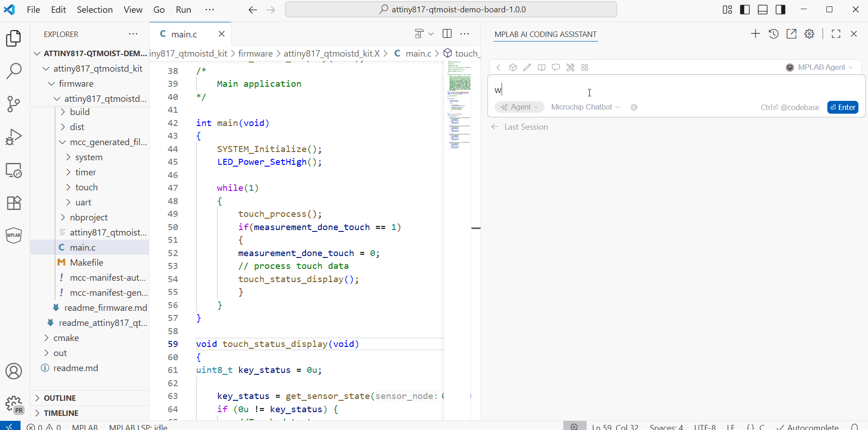Expand the touch folder in explorer
Image resolution: width=868 pixels, height=430 pixels.
(86, 187)
